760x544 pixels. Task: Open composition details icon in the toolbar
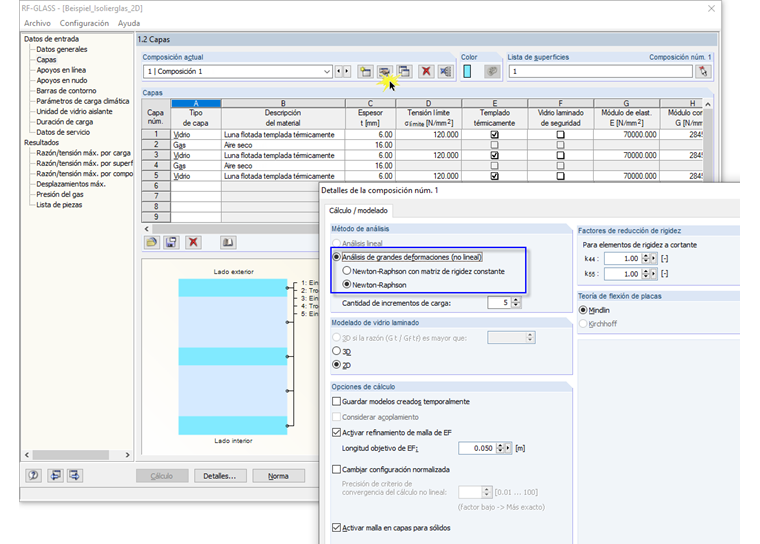point(384,72)
